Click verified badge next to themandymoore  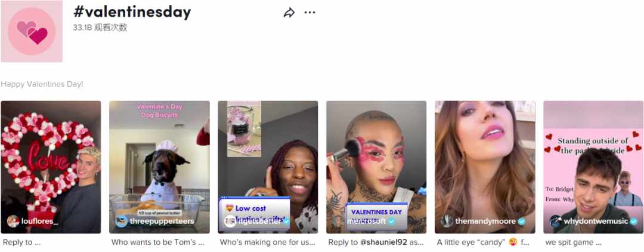pos(522,222)
